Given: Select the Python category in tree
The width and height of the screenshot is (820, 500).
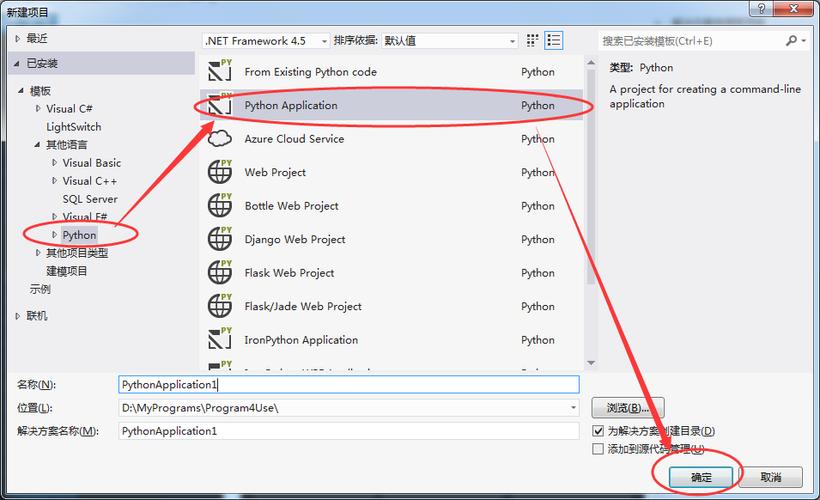Looking at the screenshot, I should (x=79, y=235).
